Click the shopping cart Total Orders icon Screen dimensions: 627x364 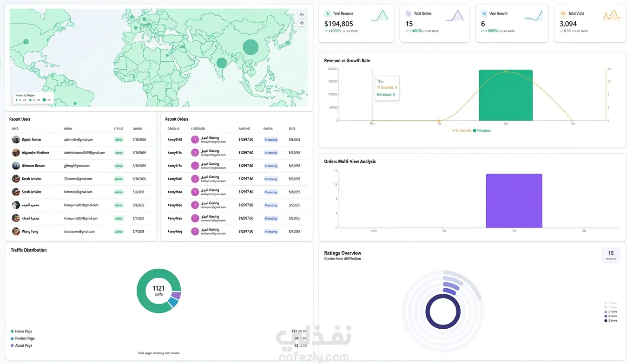[408, 14]
